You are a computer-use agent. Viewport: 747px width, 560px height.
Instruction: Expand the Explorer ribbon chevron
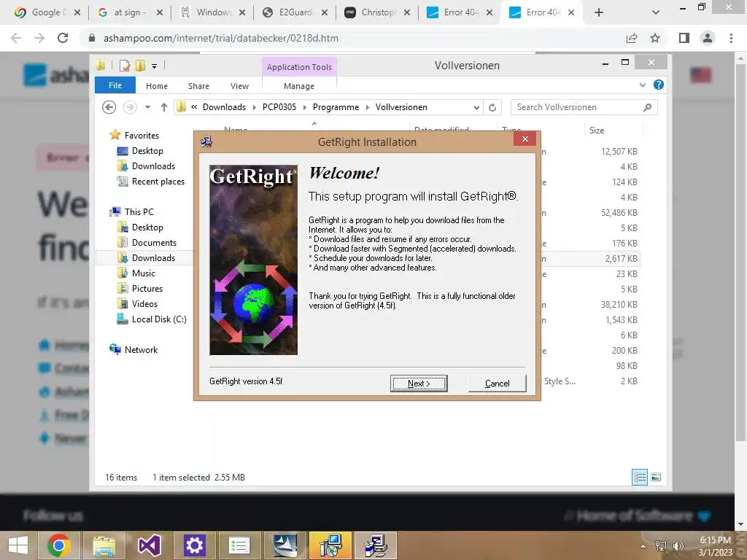click(x=642, y=85)
